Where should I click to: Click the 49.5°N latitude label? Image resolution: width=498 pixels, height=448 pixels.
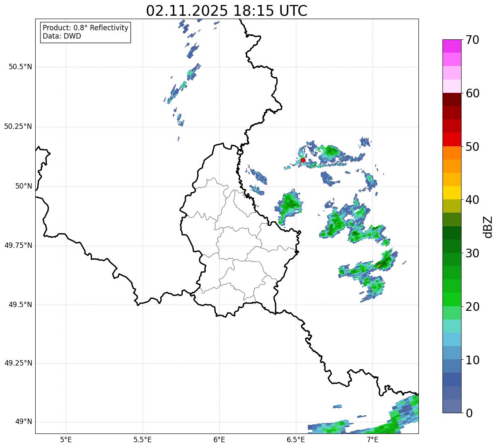pyautogui.click(x=20, y=305)
